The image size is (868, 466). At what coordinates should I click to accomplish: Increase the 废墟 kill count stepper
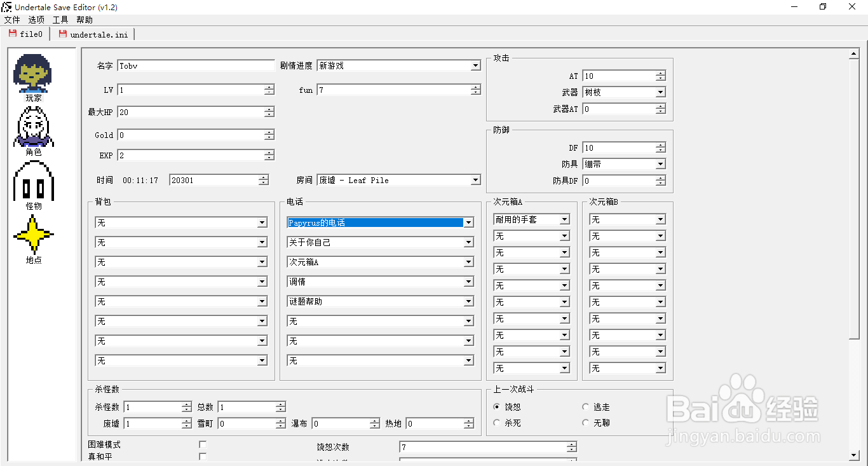(x=186, y=421)
